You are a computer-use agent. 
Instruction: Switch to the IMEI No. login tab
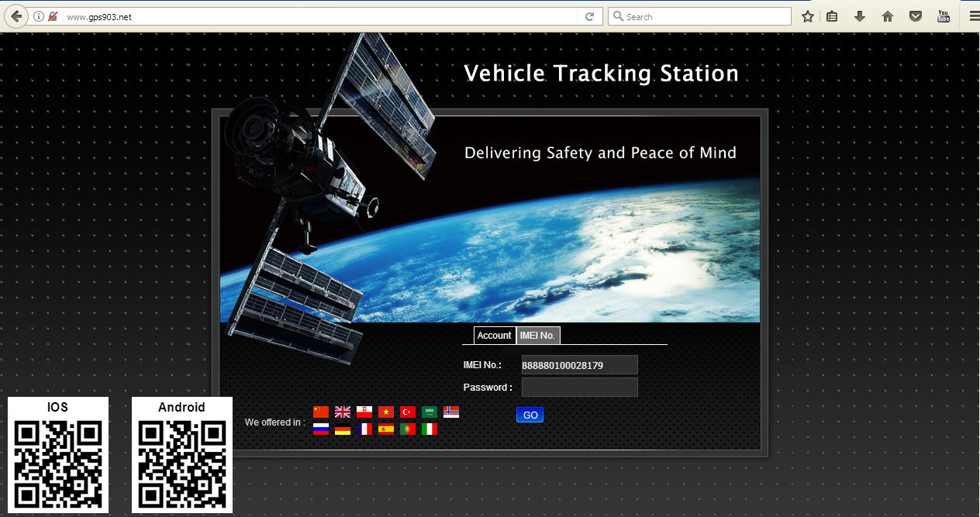537,336
